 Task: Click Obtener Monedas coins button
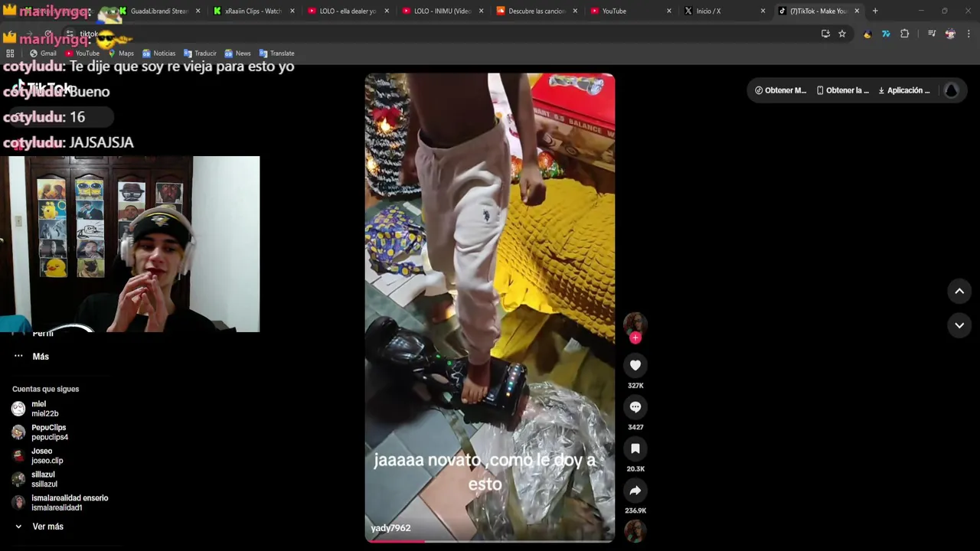[780, 90]
